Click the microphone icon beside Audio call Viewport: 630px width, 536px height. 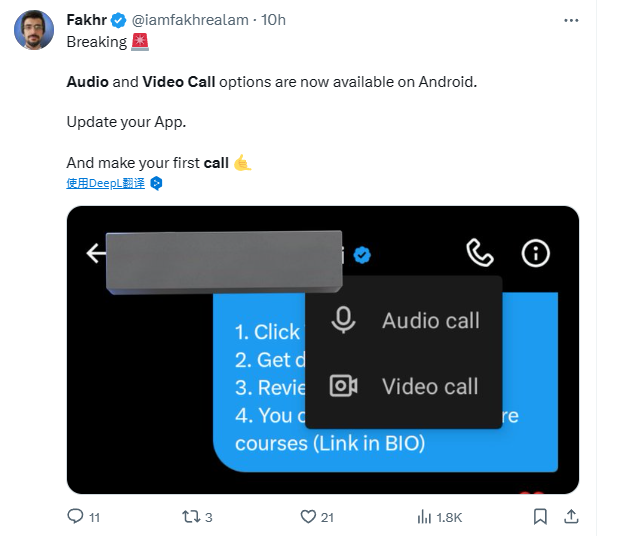click(x=344, y=320)
